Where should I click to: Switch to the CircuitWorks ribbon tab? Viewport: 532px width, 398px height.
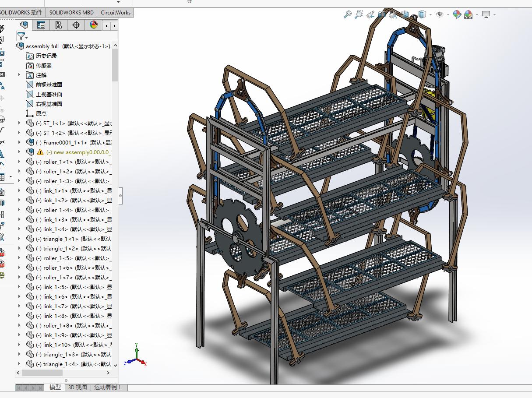(115, 12)
